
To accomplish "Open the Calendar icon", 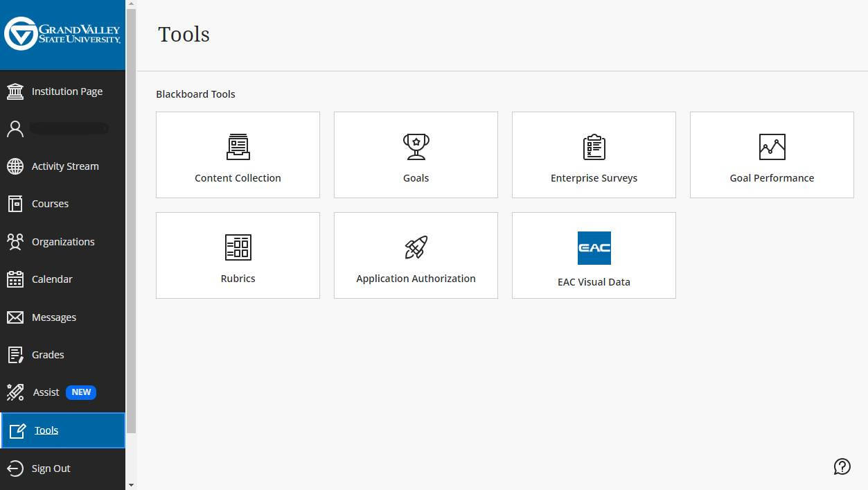I will coord(52,279).
